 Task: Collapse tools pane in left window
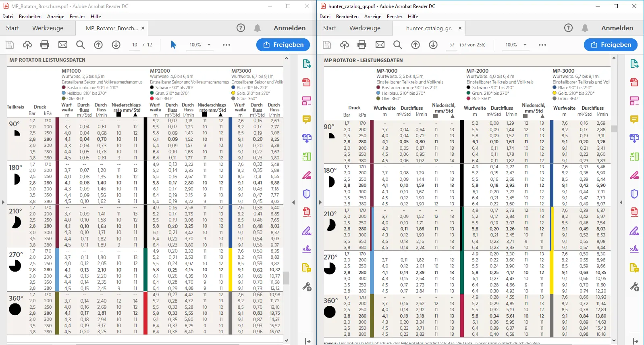(x=293, y=202)
